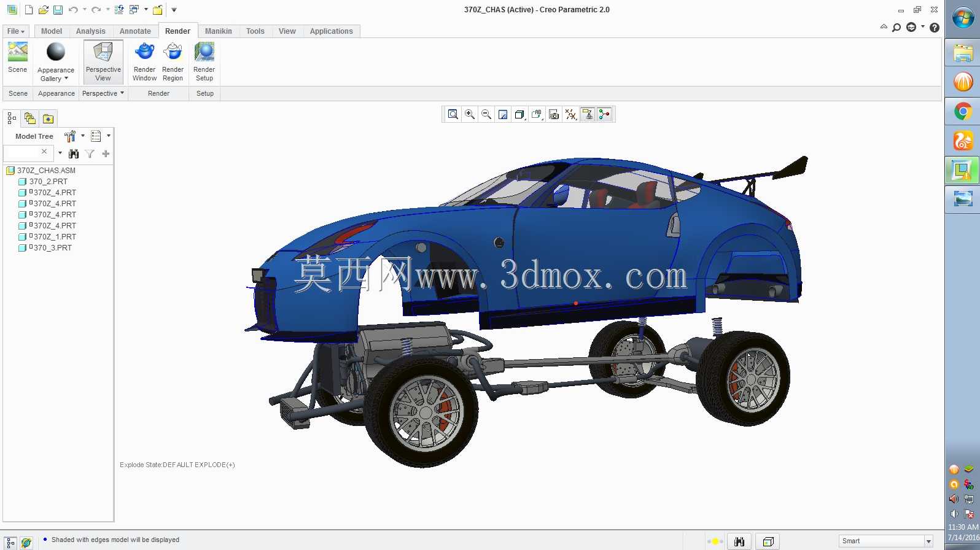Open the Scene editor
Image resolution: width=980 pixels, height=550 pixels.
[18, 58]
